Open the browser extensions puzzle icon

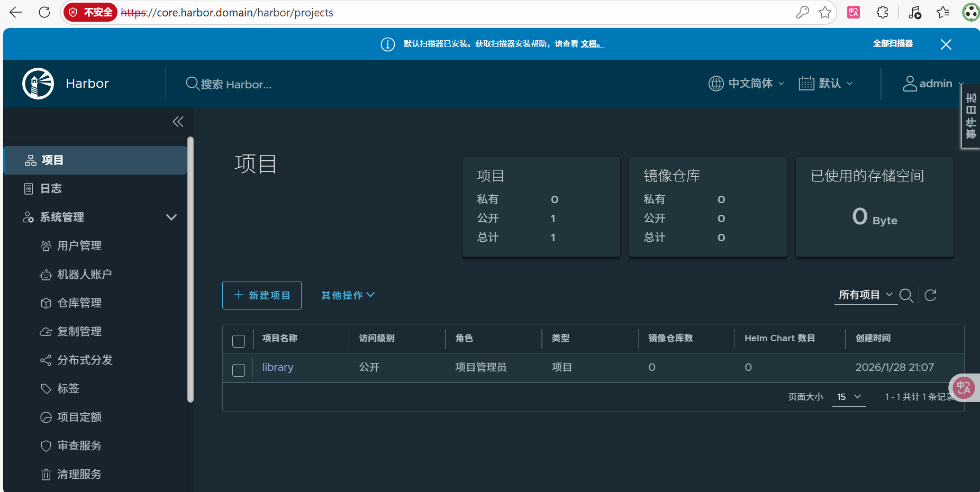click(882, 12)
